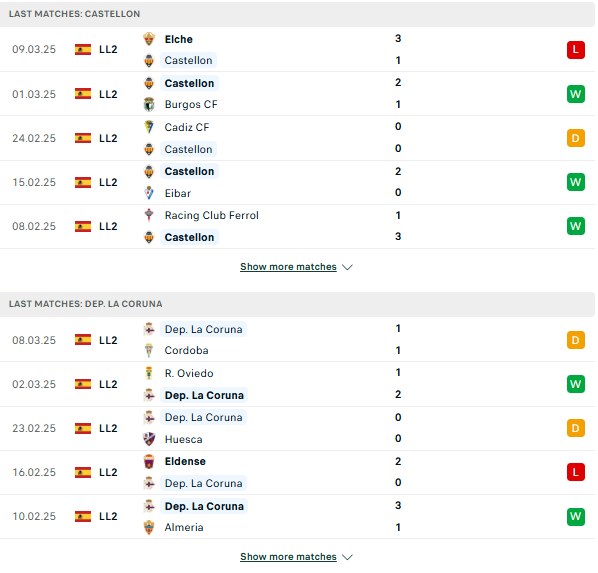598x573 pixels.
Task: Click the Cadiz CF crest icon
Action: coord(149,127)
